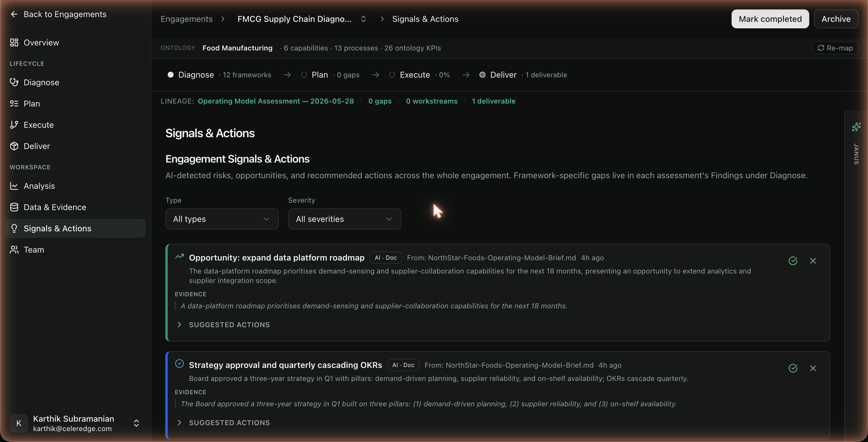
Task: Click the Deliver package icon
Action: 14,146
